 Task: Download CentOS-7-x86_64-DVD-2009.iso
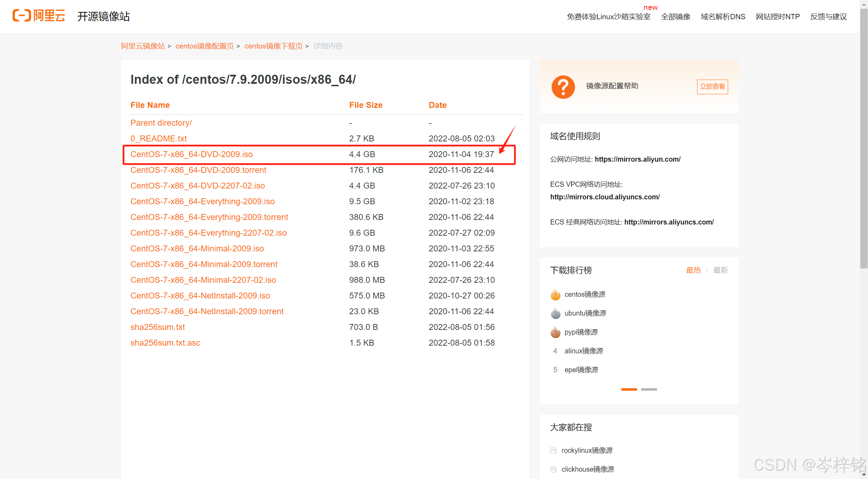pyautogui.click(x=192, y=154)
